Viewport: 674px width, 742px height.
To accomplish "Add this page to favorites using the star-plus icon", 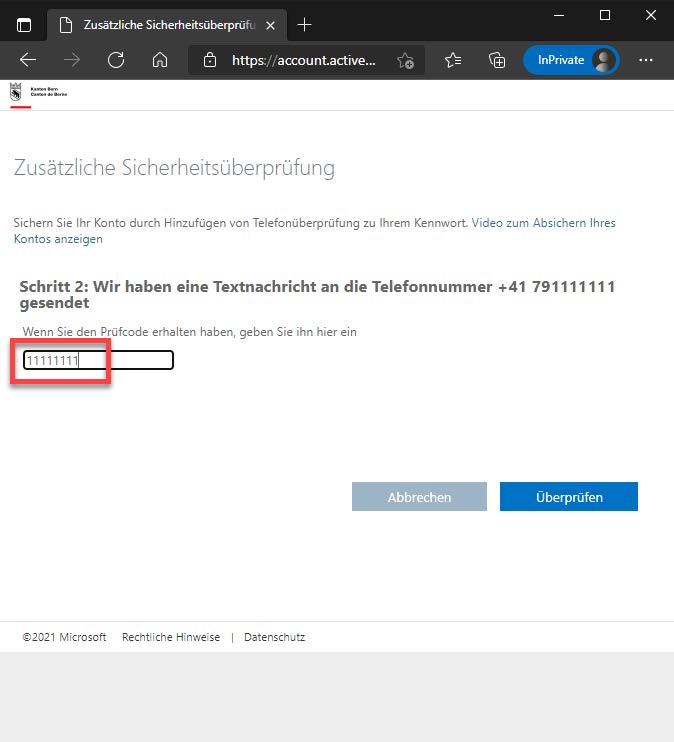I will pos(405,60).
